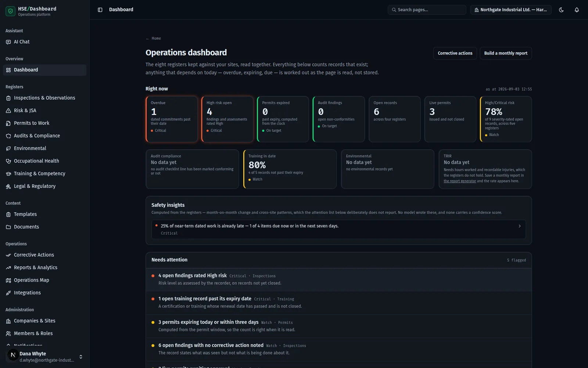Select the Training in date 80% card
Viewport: 588px width, 368px height.
(x=290, y=169)
